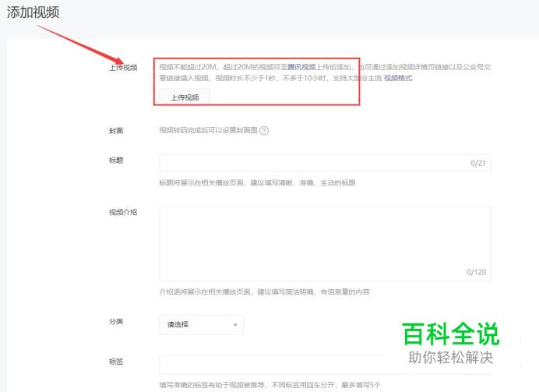Viewport: 539px width, 392px height.
Task: Click the 标签 label
Action: [x=116, y=362]
